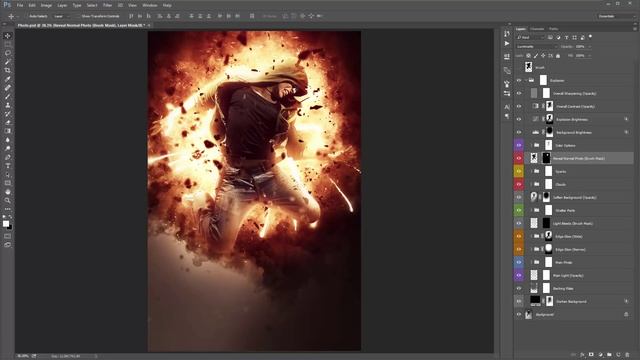Expand the Clouds group
Viewport: 640px width, 360px height.
(x=531, y=184)
